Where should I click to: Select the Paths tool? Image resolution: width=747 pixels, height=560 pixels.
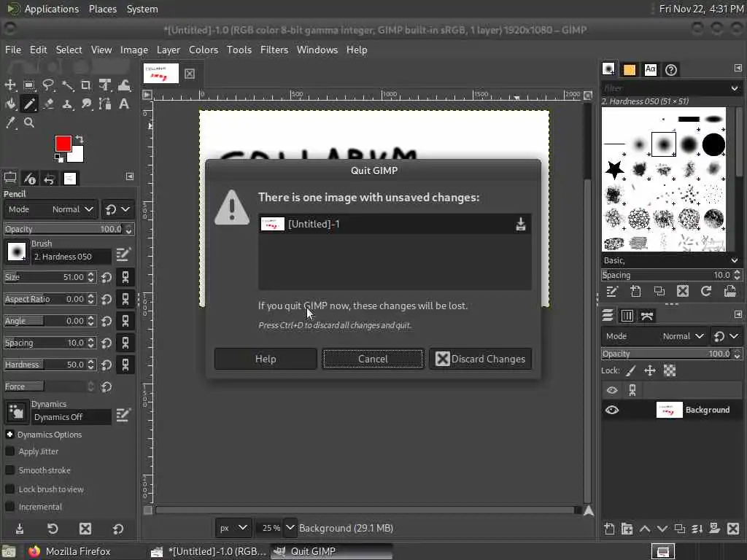pos(105,104)
